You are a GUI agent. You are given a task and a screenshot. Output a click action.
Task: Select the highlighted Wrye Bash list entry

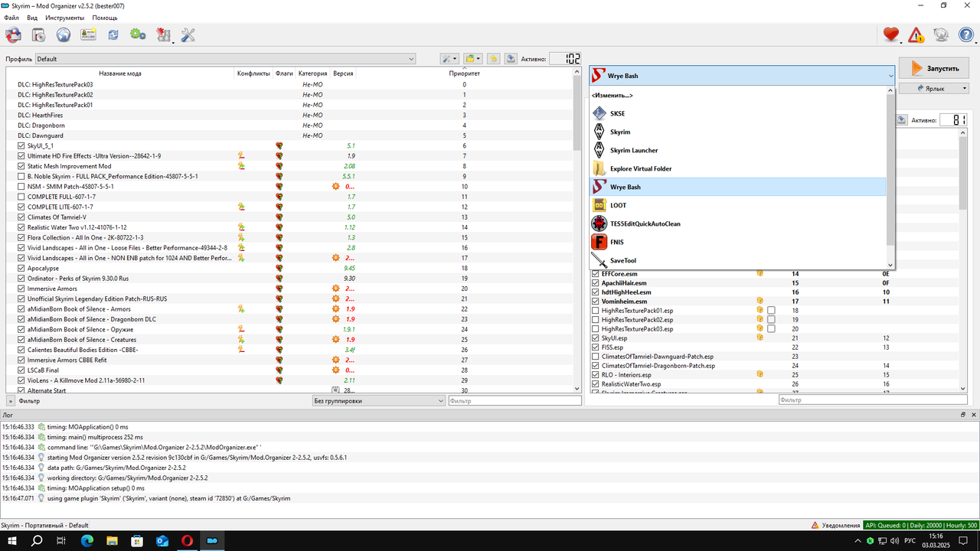[738, 187]
